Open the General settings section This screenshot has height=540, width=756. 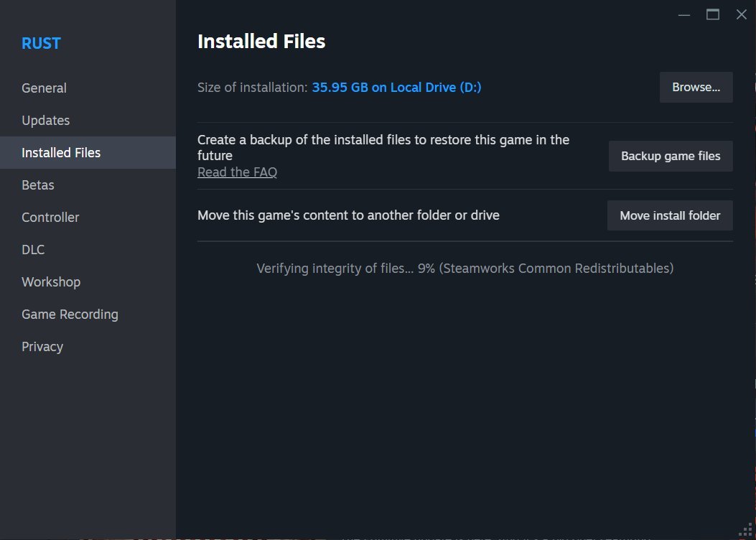click(x=44, y=88)
